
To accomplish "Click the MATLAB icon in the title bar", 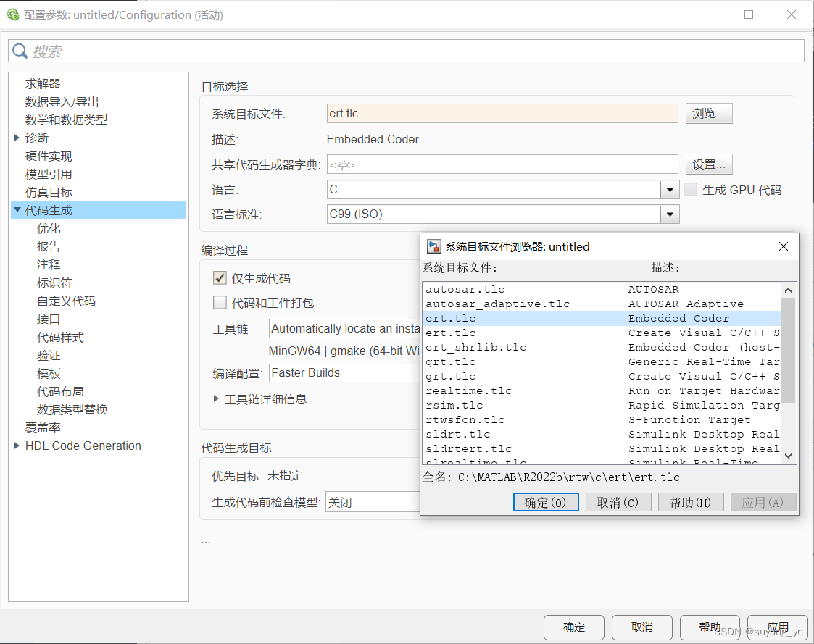I will coord(12,14).
